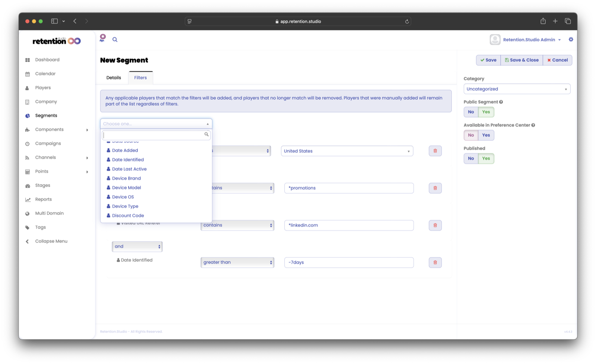Open the Multi Domain page
This screenshot has height=364, width=596.
click(49, 213)
